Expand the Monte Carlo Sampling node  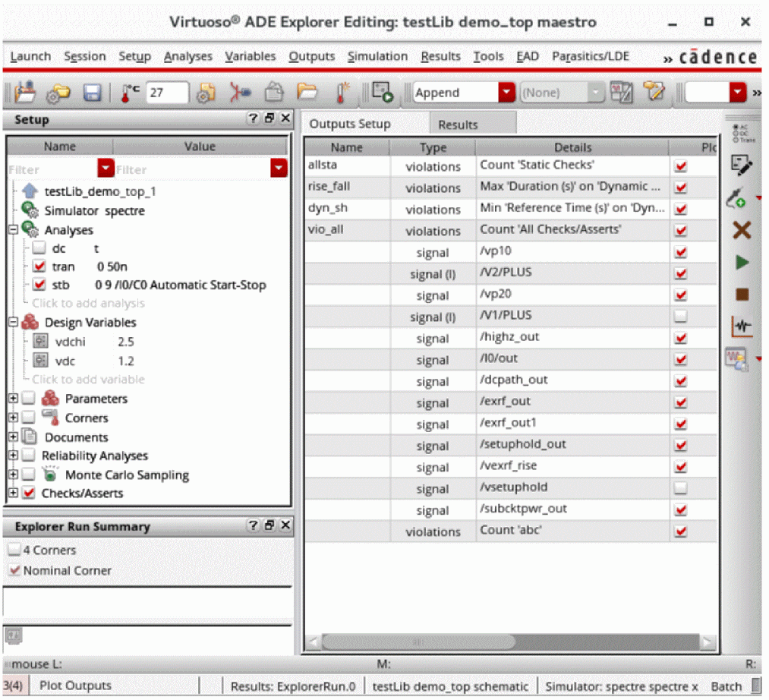(x=14, y=475)
